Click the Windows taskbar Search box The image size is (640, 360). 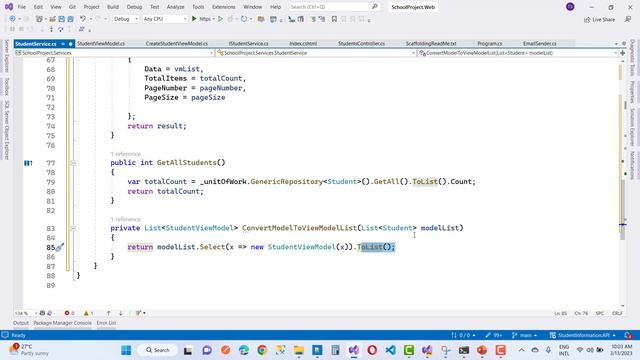[x=158, y=350]
